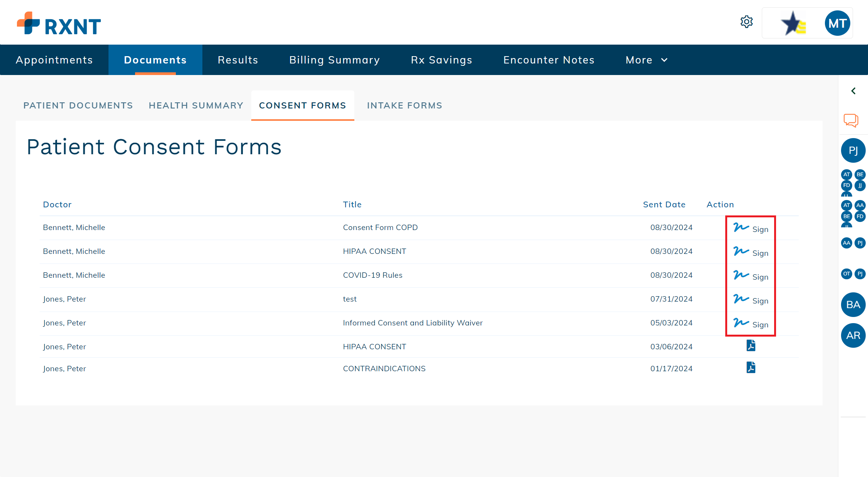Sign Bennett's HIPAA CONSENT form
Viewport: 868px width, 477px height.
[x=751, y=252]
